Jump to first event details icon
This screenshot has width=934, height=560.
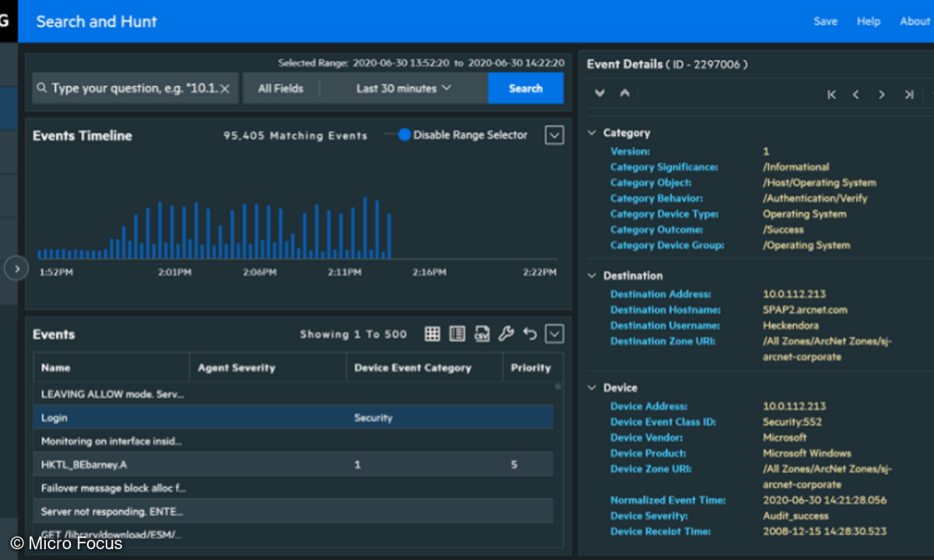[831, 94]
